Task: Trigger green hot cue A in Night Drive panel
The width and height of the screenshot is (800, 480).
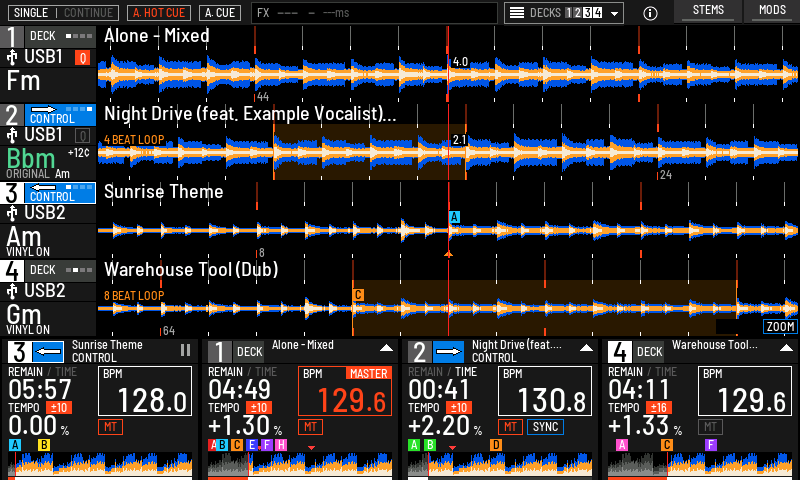Action: [x=414, y=445]
